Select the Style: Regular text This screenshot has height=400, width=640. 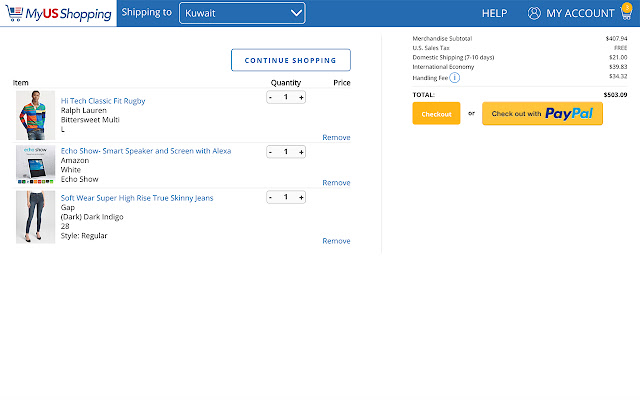[x=84, y=236]
